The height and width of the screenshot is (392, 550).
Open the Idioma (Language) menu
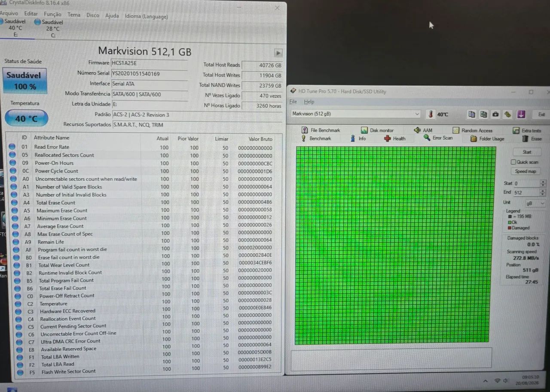(146, 16)
